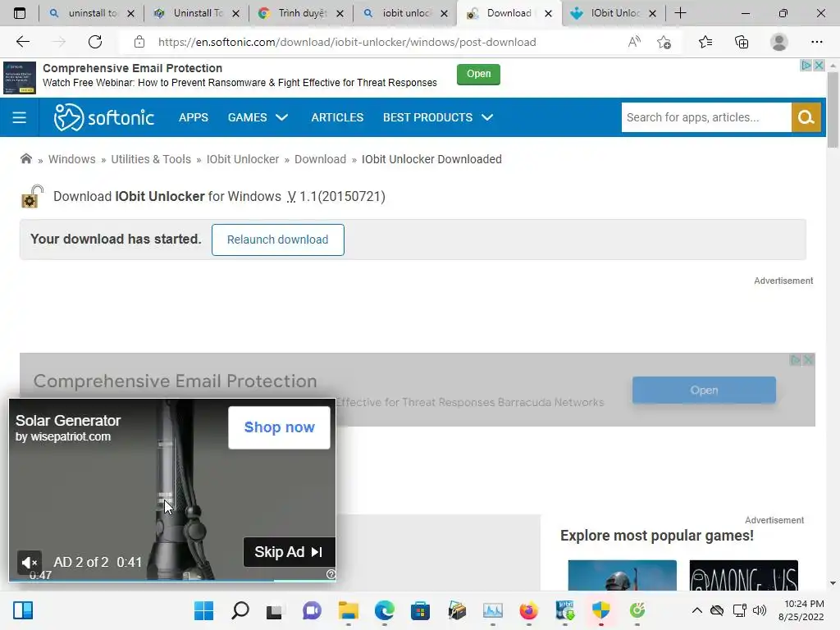The height and width of the screenshot is (630, 840).
Task: Go back to the previous page
Action: [x=22, y=42]
